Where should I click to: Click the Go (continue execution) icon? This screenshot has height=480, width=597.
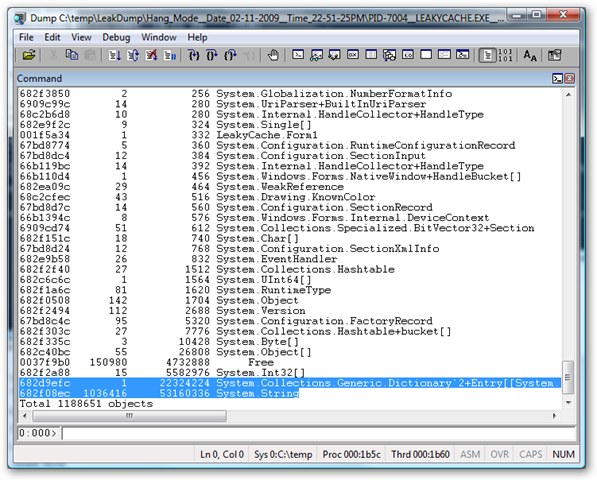[114, 55]
